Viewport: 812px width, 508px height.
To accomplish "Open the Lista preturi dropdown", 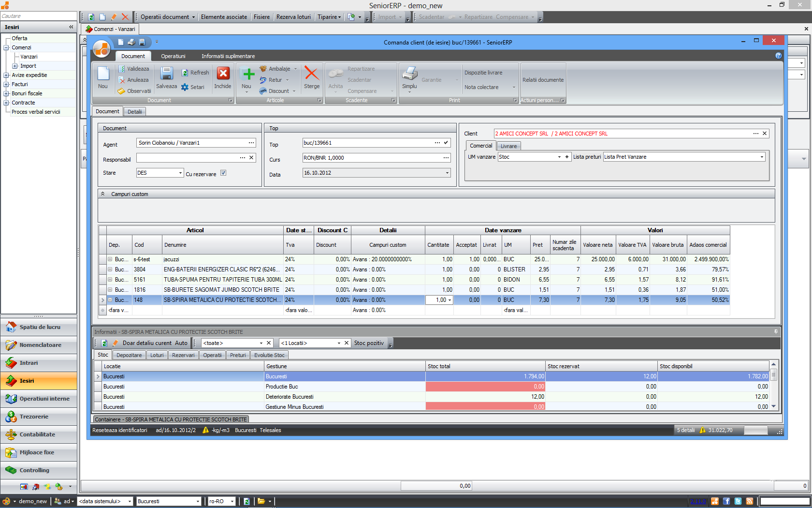I will tap(762, 157).
